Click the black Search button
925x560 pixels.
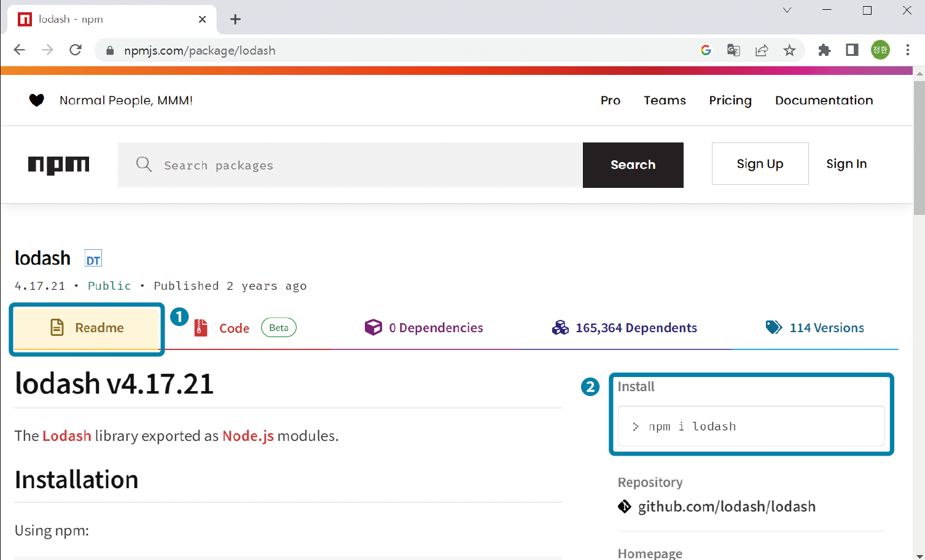click(633, 165)
